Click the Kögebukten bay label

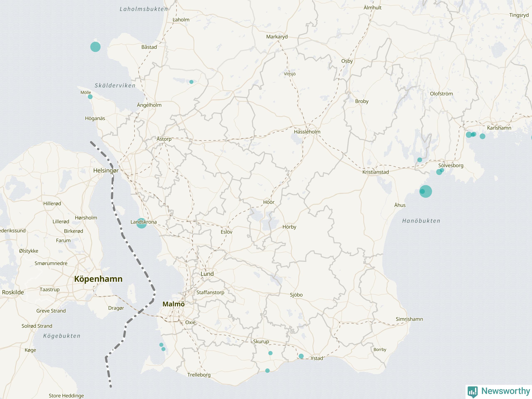62,336
